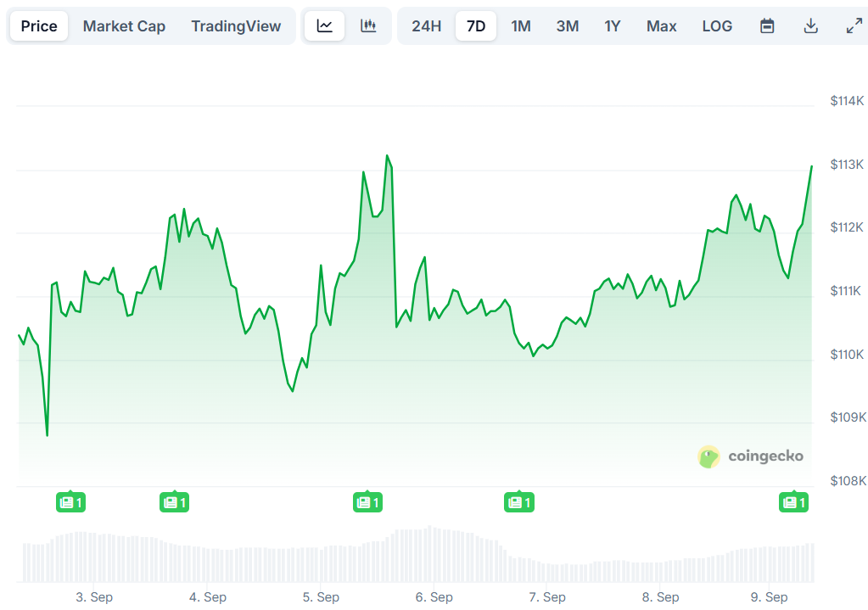Set the time range to 1M
Viewport: 868px width, 610px height.
tap(521, 26)
